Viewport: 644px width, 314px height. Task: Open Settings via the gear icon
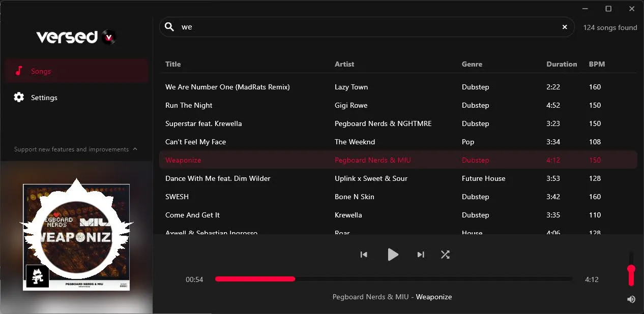tap(19, 98)
